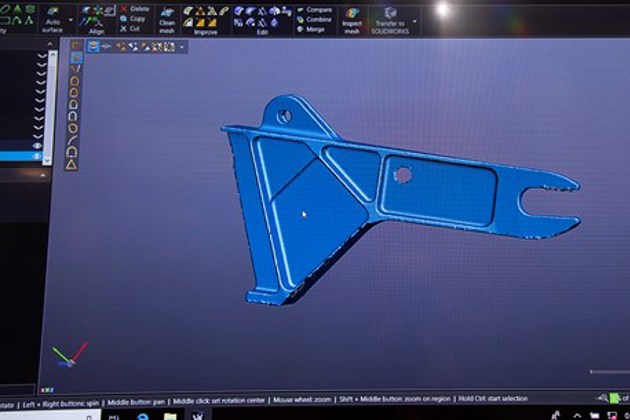The width and height of the screenshot is (630, 420).
Task: Click the XYZ axis triad in viewport corner
Action: tap(69, 355)
